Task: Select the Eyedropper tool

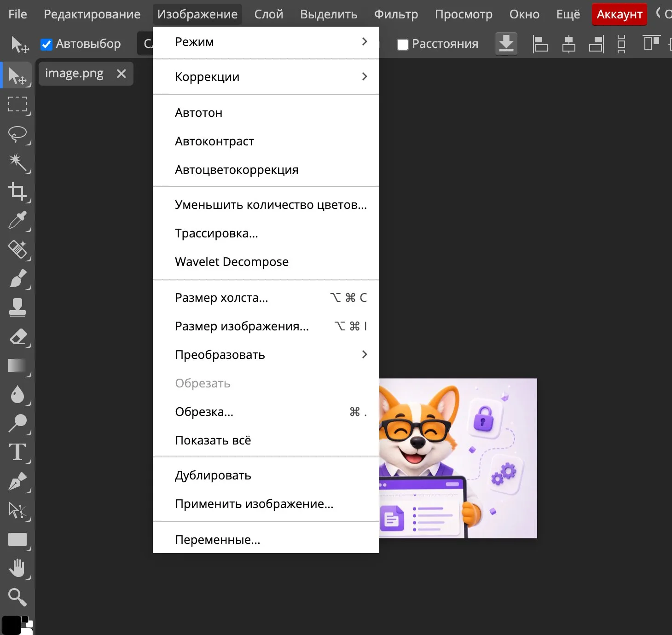Action: (x=17, y=220)
